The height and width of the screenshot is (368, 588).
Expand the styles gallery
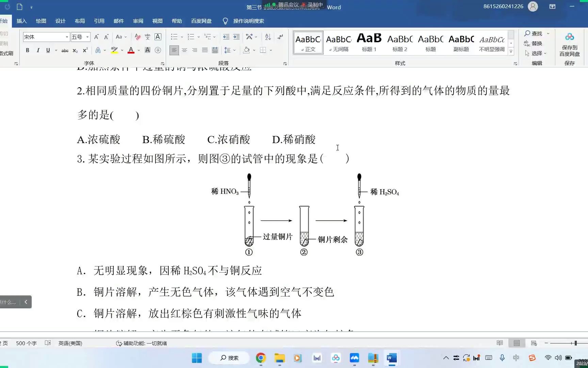coord(511,51)
